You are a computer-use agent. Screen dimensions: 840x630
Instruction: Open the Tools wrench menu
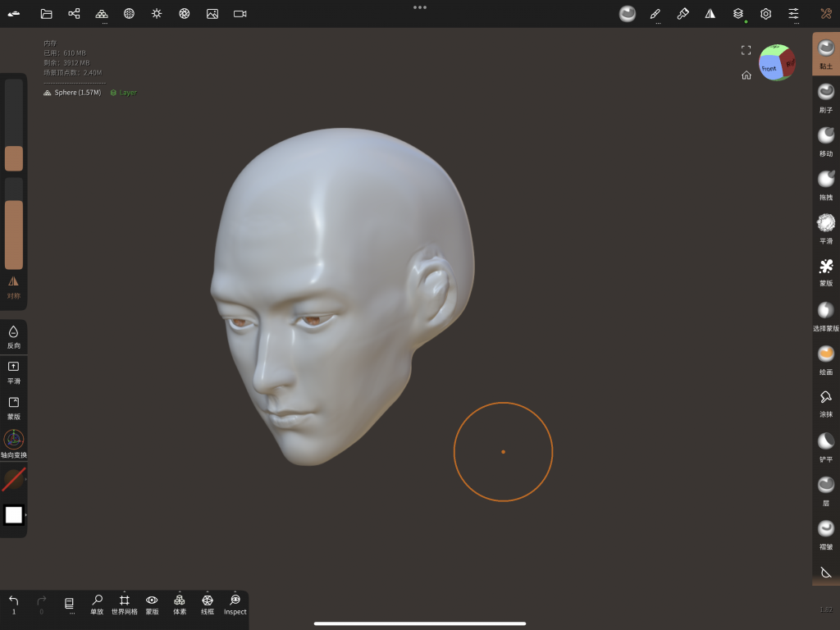[x=825, y=13]
